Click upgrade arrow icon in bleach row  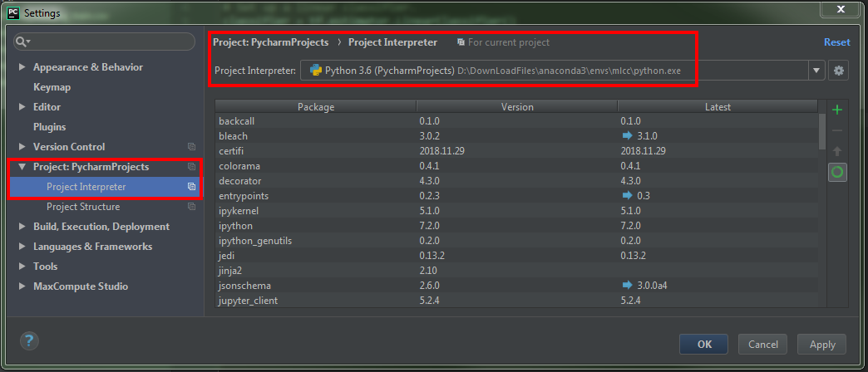click(627, 136)
